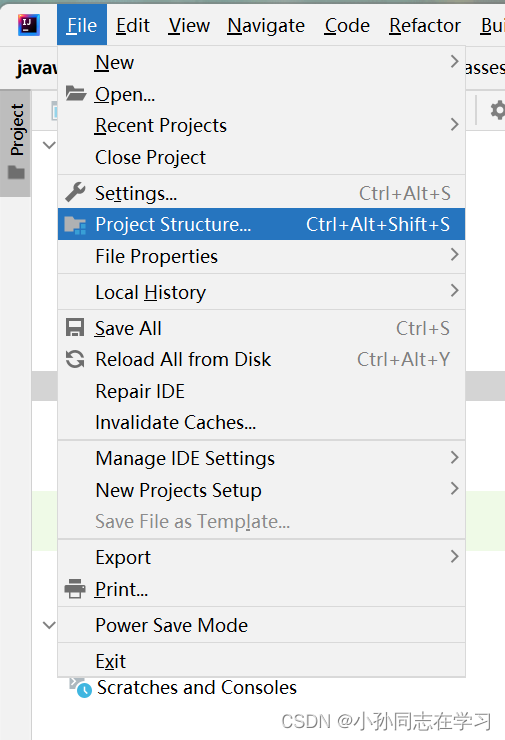Click the floppy disk Save All icon

(75, 328)
